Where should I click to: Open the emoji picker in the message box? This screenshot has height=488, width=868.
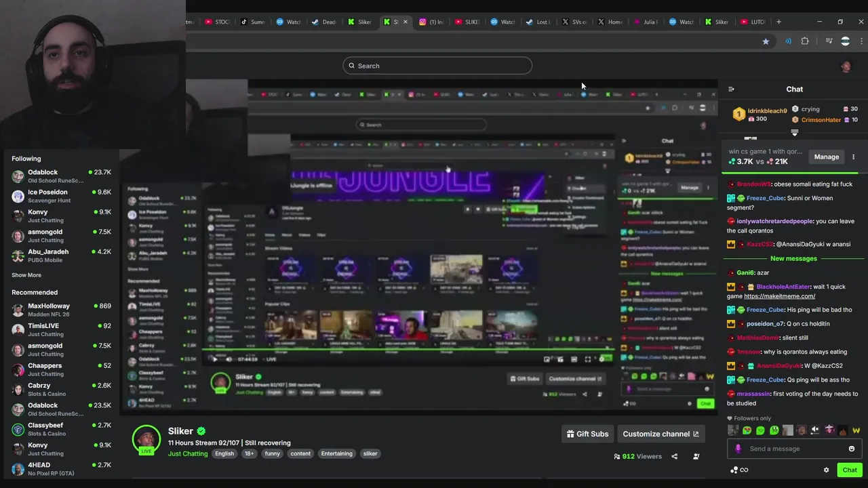point(852,449)
